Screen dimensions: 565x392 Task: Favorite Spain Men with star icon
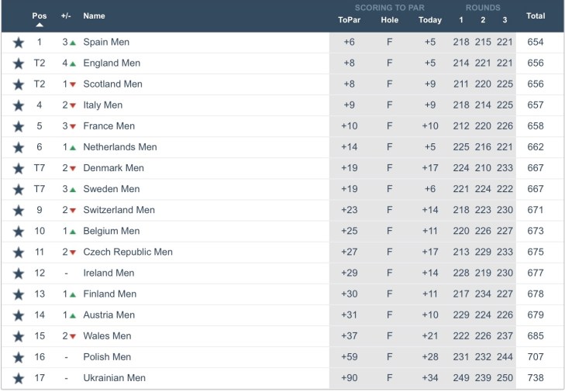point(19,43)
